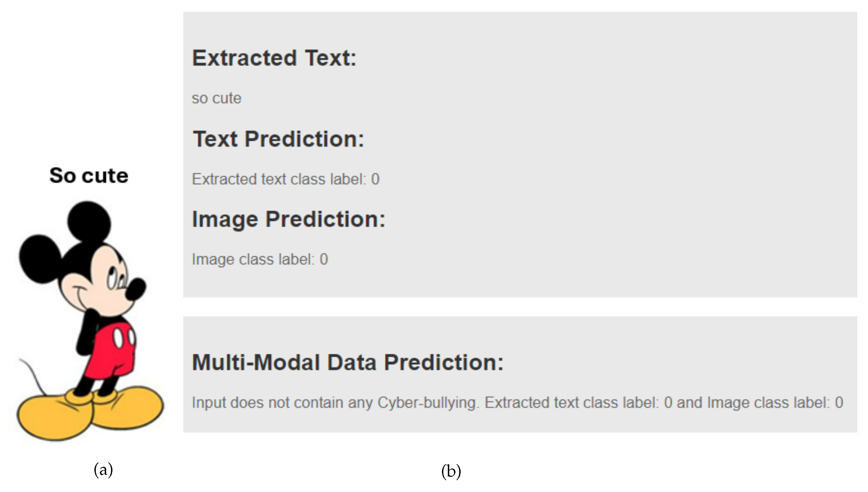Click the figure label (b)
Screen dimensions: 868x492
pos(451,471)
